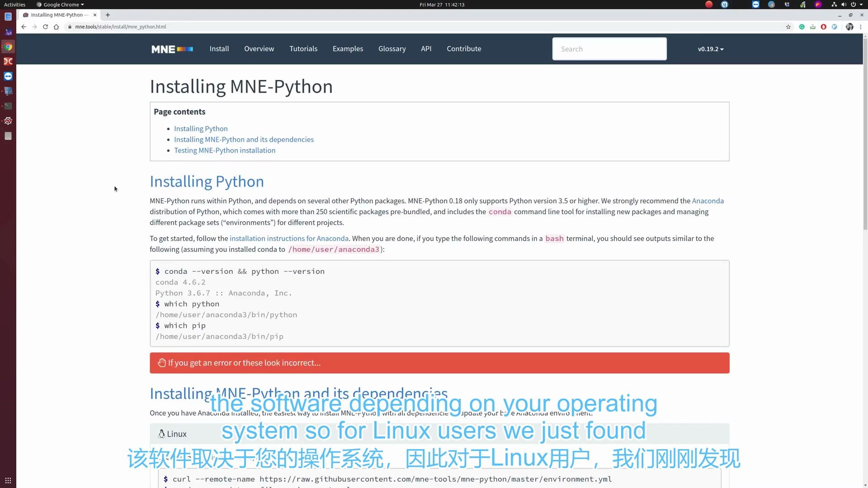Screen dimensions: 868x488
Task: Expand the Linux install section
Action: pos(439,434)
